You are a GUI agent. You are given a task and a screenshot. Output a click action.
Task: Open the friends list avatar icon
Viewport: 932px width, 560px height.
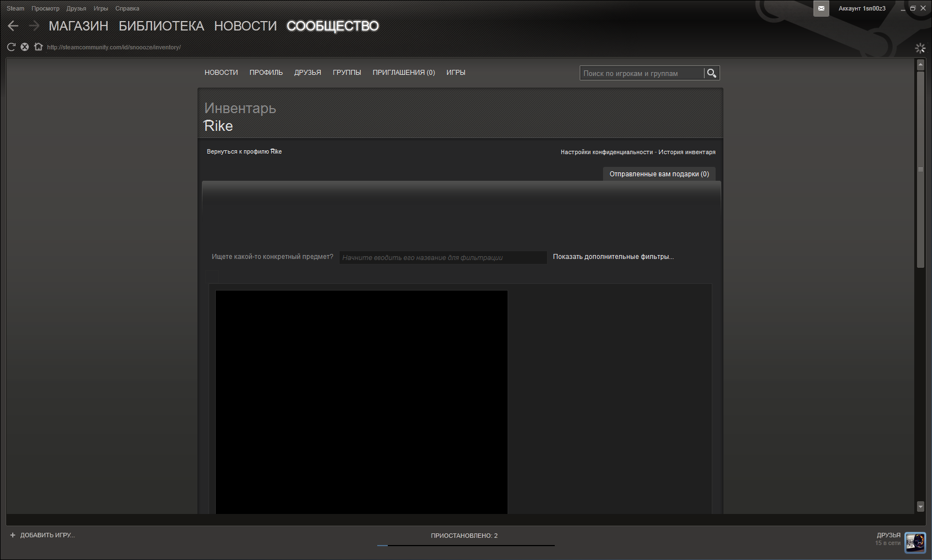pyautogui.click(x=915, y=542)
